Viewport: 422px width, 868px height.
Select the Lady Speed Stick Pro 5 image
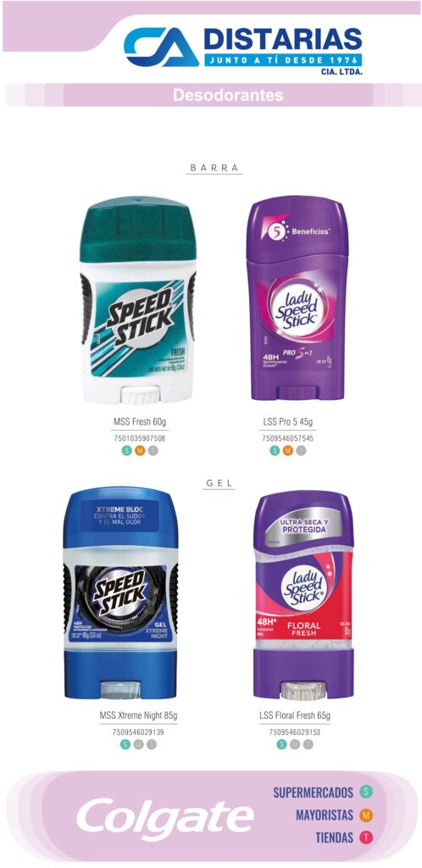(297, 298)
